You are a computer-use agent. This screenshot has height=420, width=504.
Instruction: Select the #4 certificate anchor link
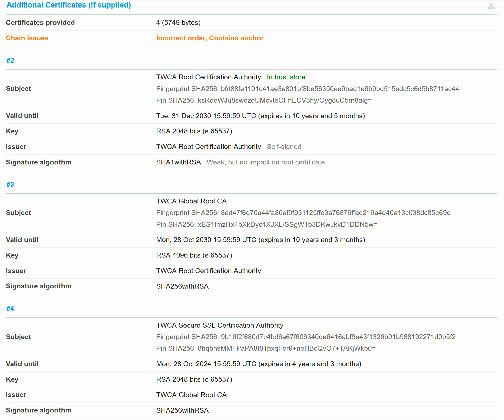coord(10,308)
